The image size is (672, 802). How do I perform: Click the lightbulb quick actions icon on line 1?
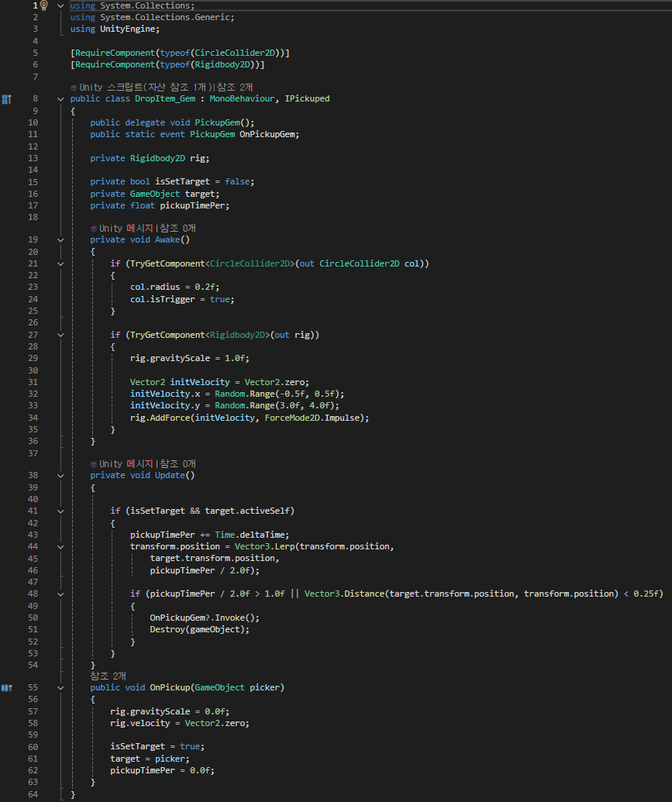click(44, 5)
